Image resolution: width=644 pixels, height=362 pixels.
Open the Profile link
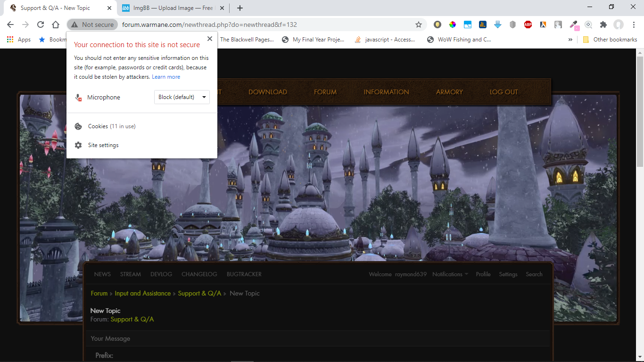483,274
